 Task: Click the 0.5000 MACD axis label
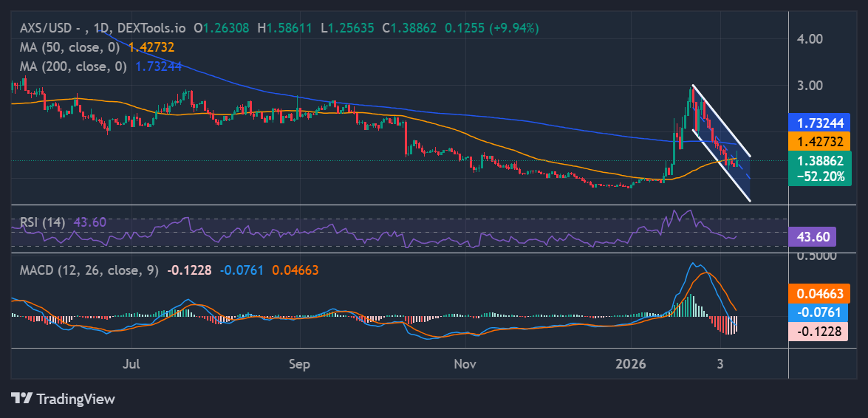click(816, 256)
